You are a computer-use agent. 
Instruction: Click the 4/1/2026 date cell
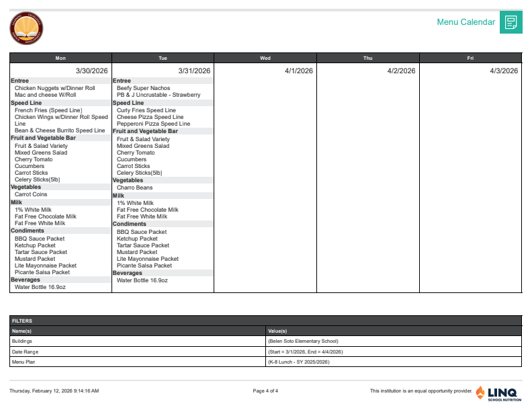[x=298, y=71]
